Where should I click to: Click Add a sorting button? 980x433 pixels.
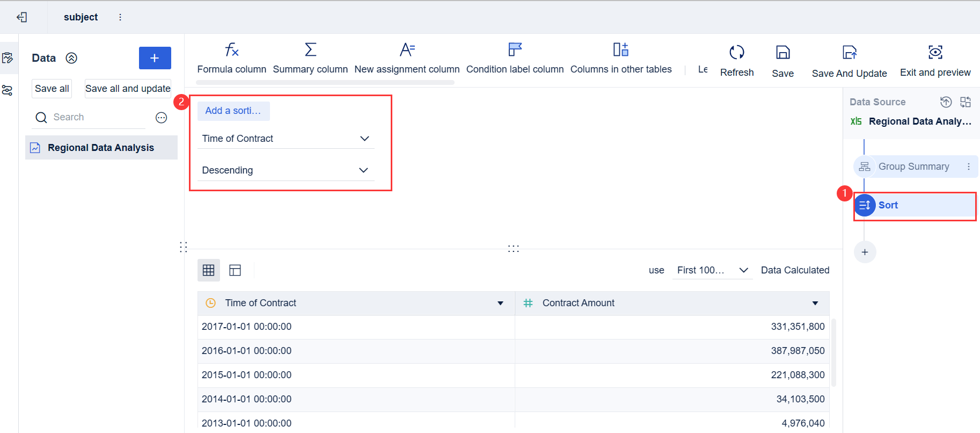(233, 111)
